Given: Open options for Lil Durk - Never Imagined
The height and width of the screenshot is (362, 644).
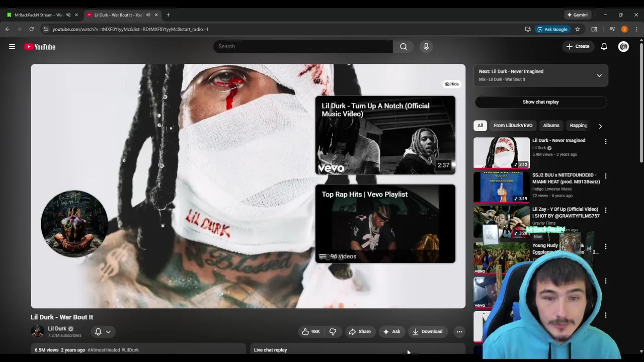Looking at the screenshot, I should pyautogui.click(x=605, y=142).
